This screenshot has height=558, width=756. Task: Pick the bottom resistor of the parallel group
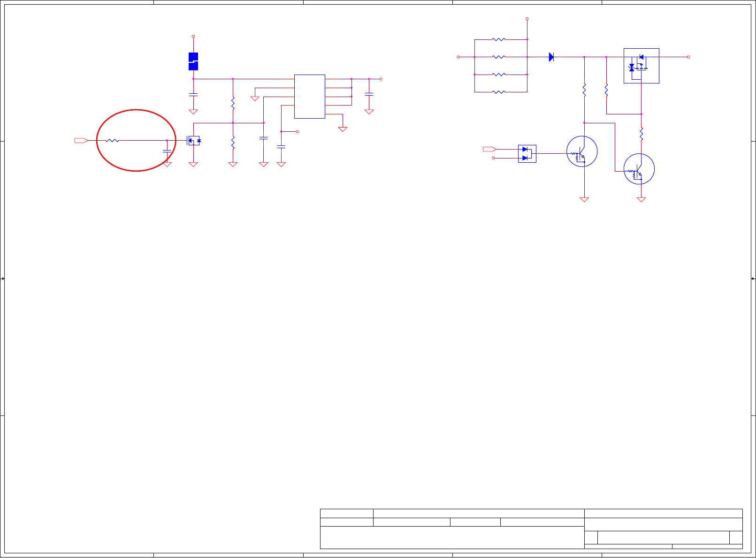click(x=499, y=92)
